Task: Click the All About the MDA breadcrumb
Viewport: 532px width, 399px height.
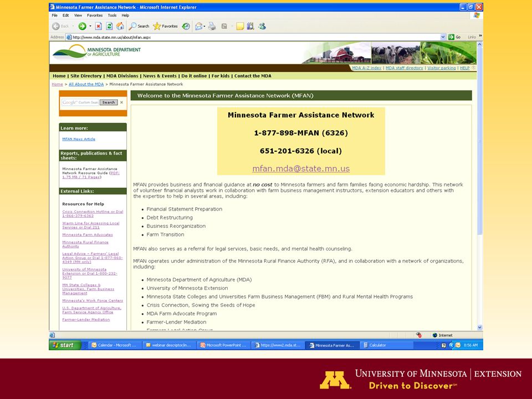Action: coord(86,84)
